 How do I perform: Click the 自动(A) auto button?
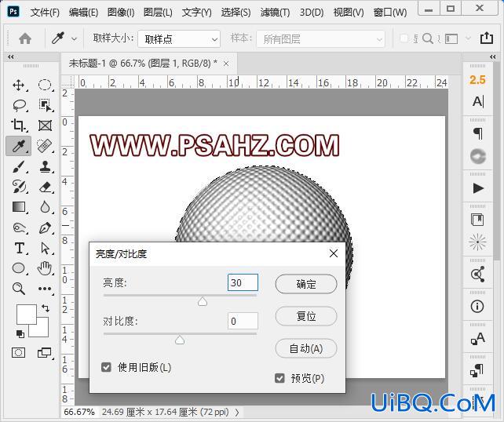(x=306, y=348)
